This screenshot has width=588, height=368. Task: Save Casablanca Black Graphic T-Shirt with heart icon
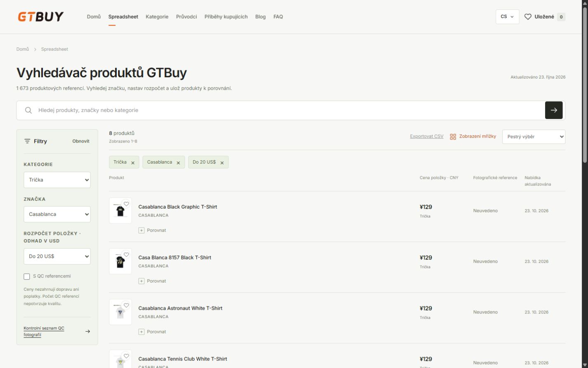(x=126, y=204)
